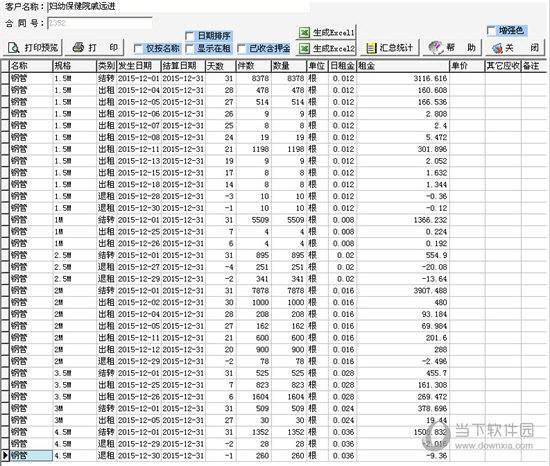The width and height of the screenshot is (550, 466).
Task: Click the rent value -20.08
Action: 435,267
